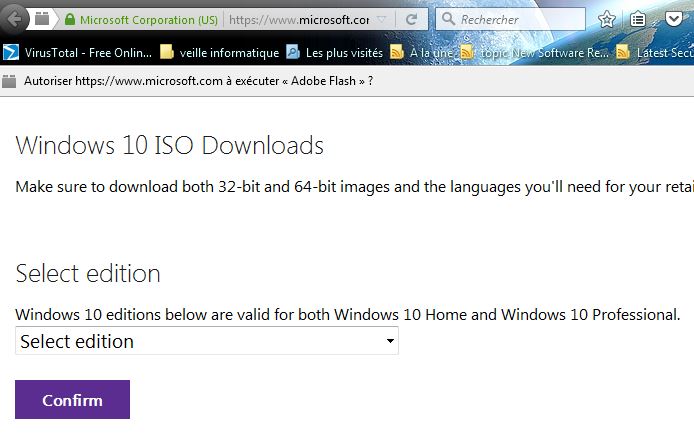Click the microsoft.com URL address field
Screen dimensions: 694x439
[299, 20]
